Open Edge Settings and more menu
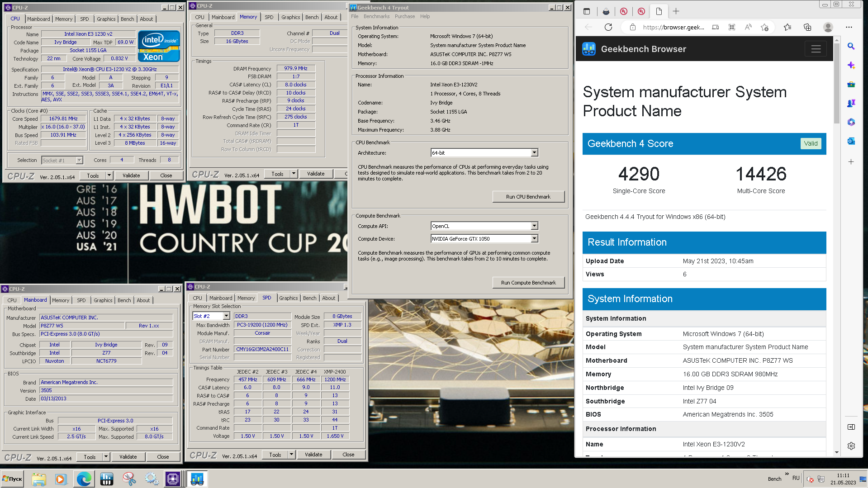This screenshot has width=868, height=488. pos(849,27)
